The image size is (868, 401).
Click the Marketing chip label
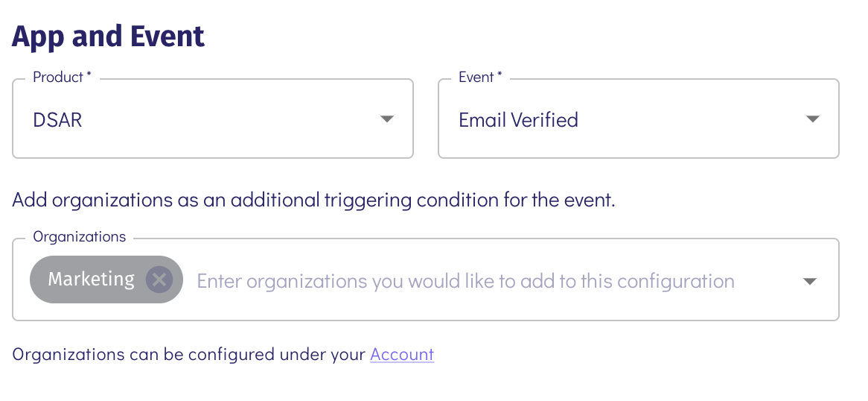click(x=91, y=280)
